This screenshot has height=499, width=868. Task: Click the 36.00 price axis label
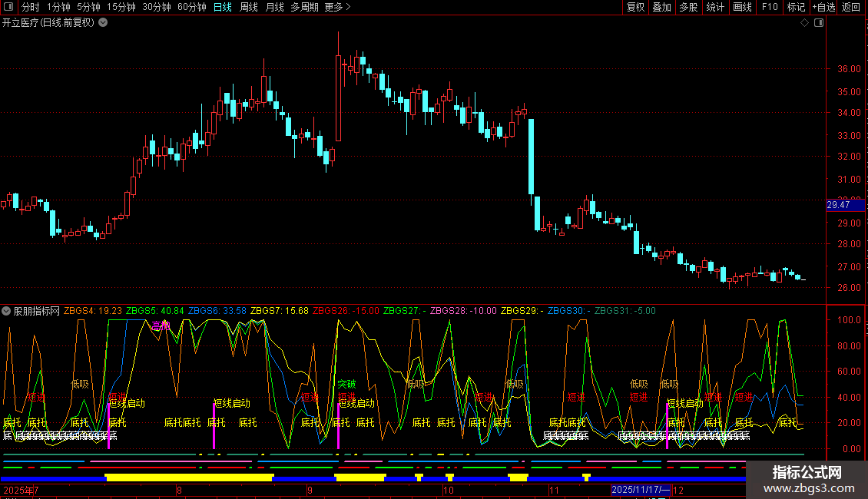coord(849,69)
